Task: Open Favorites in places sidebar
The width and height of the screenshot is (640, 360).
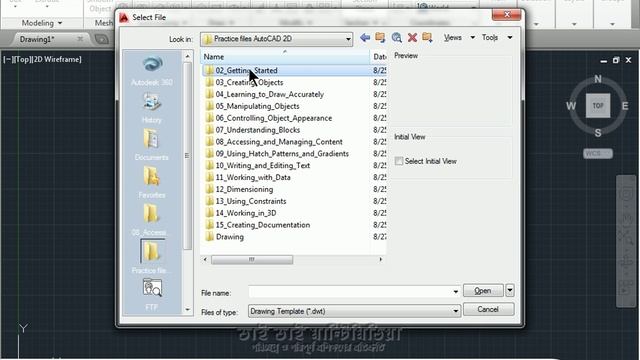Action: point(152,183)
